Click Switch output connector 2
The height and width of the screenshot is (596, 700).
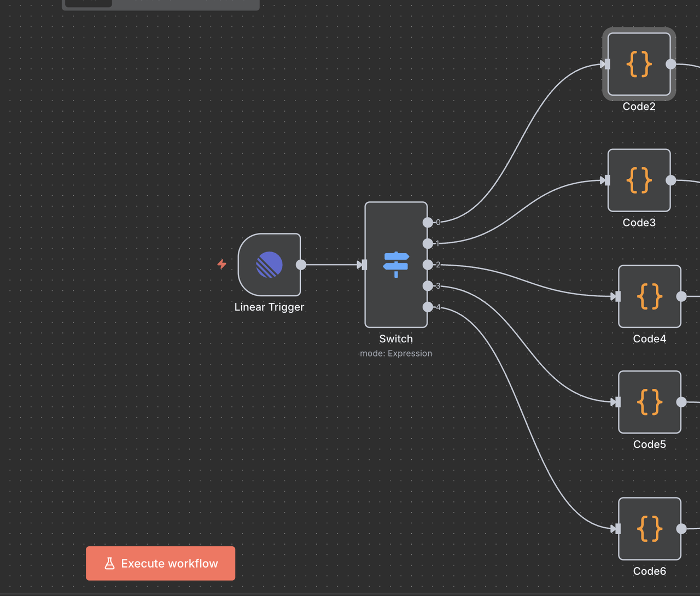click(x=428, y=265)
